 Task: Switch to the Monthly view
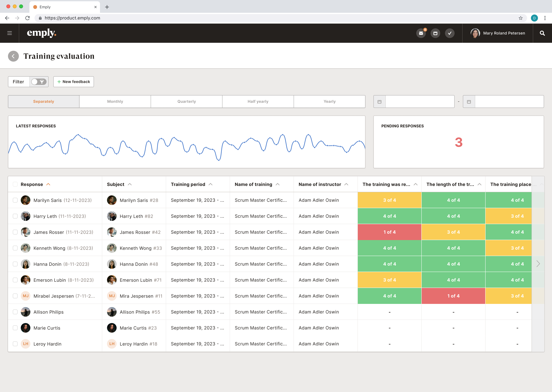pyautogui.click(x=115, y=101)
